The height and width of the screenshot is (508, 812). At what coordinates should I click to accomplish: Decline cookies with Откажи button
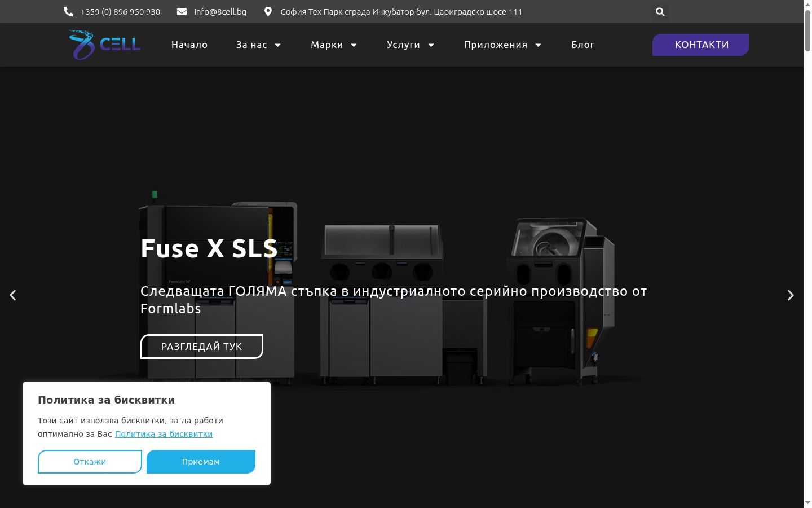click(90, 462)
